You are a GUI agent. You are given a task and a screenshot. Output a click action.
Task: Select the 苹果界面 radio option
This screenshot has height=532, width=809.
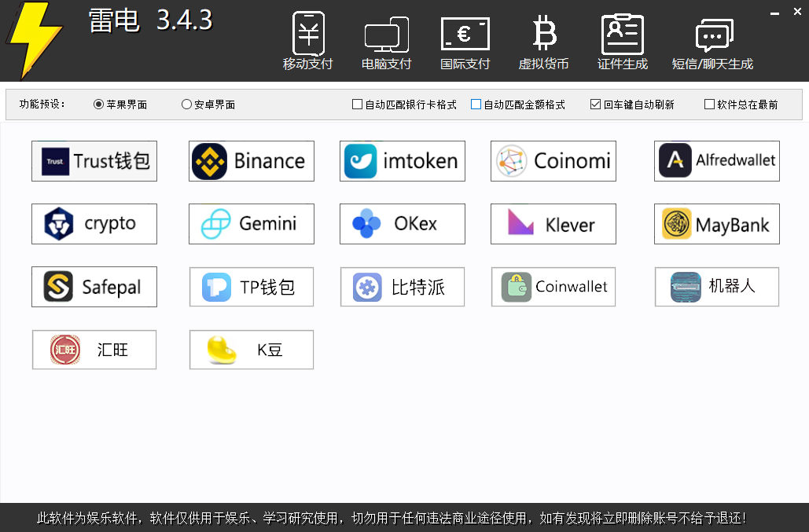coord(99,105)
